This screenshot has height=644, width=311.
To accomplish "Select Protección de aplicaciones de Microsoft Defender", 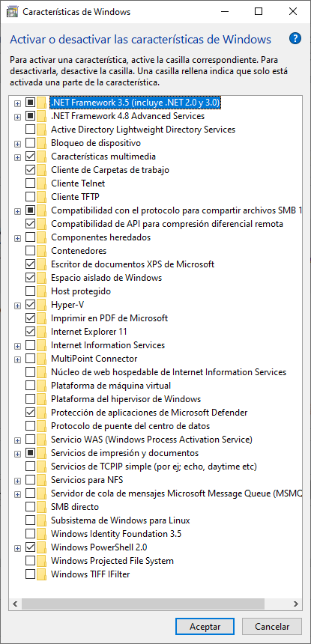I will (149, 413).
